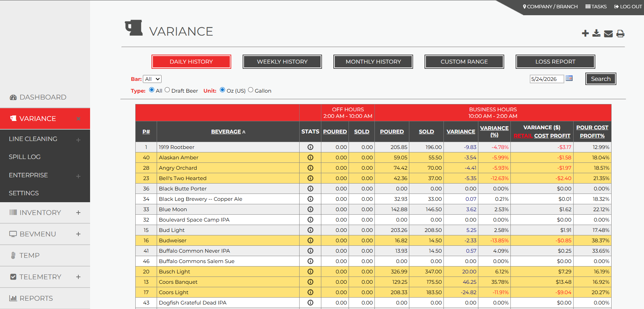Open Dashboard from the sidebar
Image resolution: width=644 pixels, height=309 pixels.
coord(43,97)
